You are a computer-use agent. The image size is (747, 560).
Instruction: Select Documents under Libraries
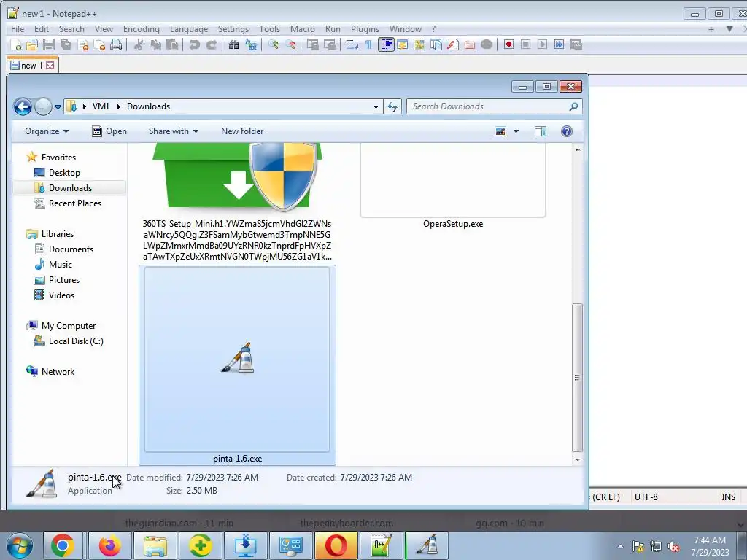[71, 249]
